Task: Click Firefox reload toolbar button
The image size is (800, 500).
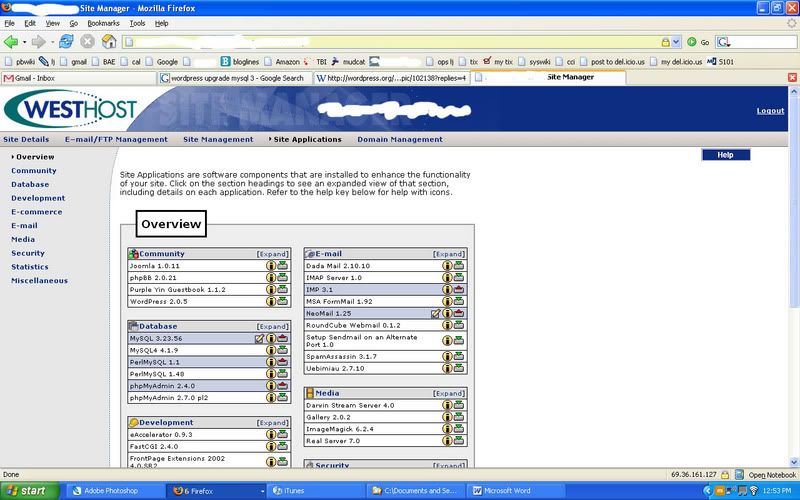Action: (x=66, y=42)
